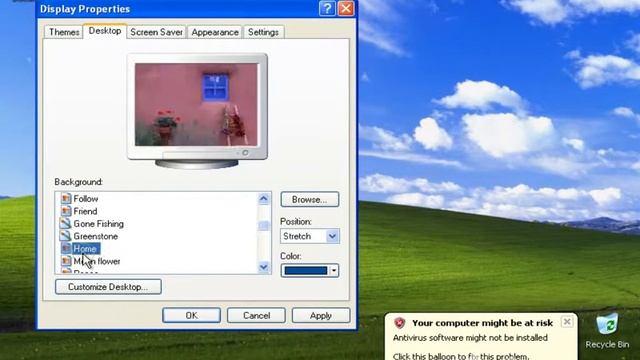This screenshot has width=640, height=360.
Task: Click the Friend image file icon
Action: coord(66,211)
